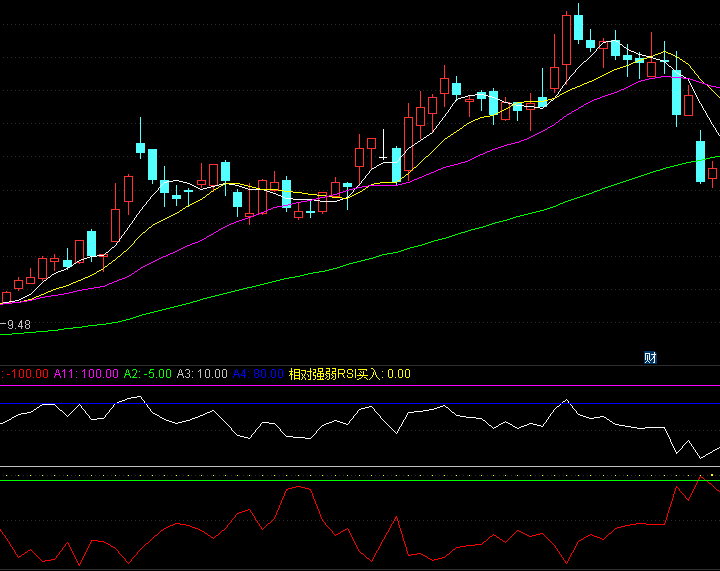Screen dimensions: 720x571
Task: Select the A3: 10.00 indicator label
Action: [202, 374]
